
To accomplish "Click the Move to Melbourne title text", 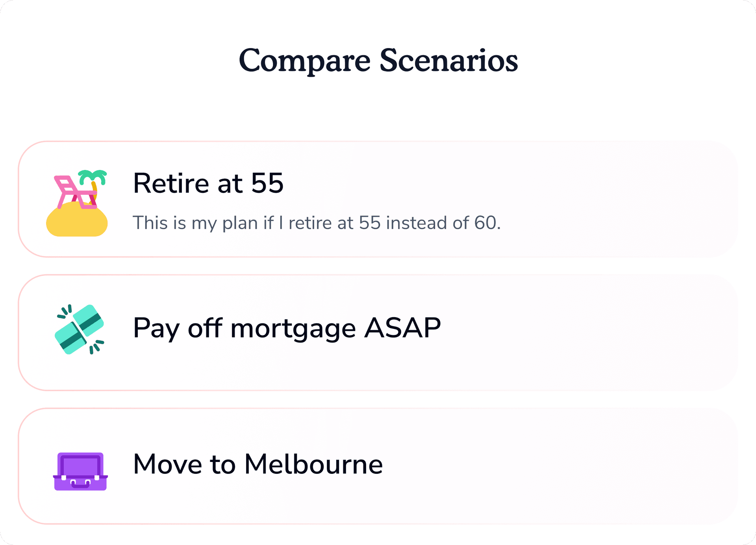I will pos(258,464).
